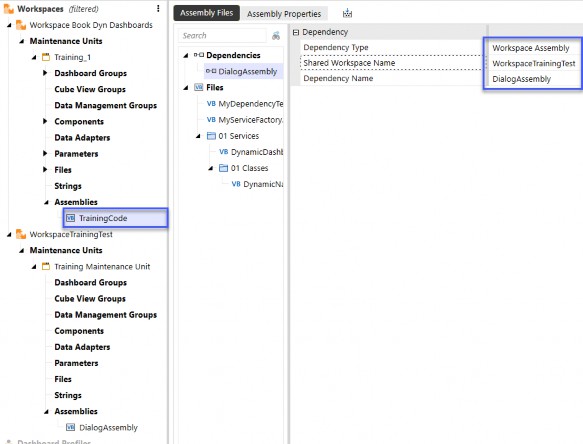Click the Search field in the assembly panel
Image resolution: width=583 pixels, height=444 pixels.
tap(222, 36)
